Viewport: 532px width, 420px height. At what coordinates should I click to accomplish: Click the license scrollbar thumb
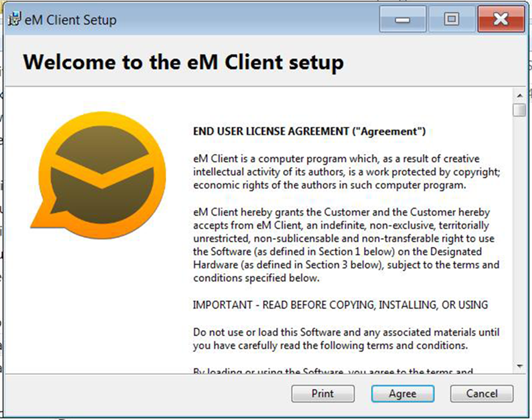point(520,110)
